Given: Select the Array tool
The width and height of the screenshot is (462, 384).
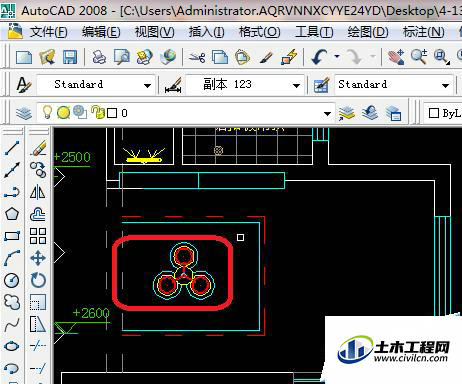Looking at the screenshot, I should (38, 236).
